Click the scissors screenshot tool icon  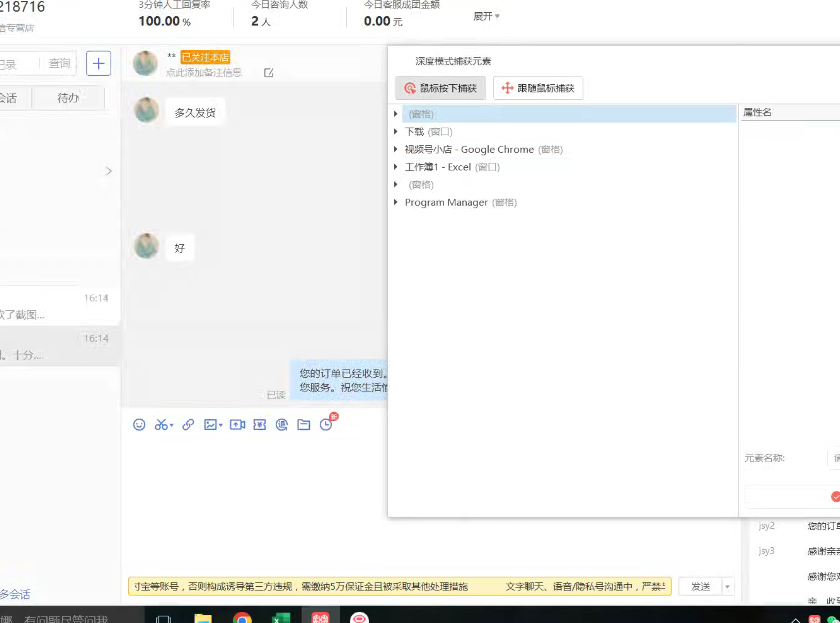pyautogui.click(x=162, y=425)
